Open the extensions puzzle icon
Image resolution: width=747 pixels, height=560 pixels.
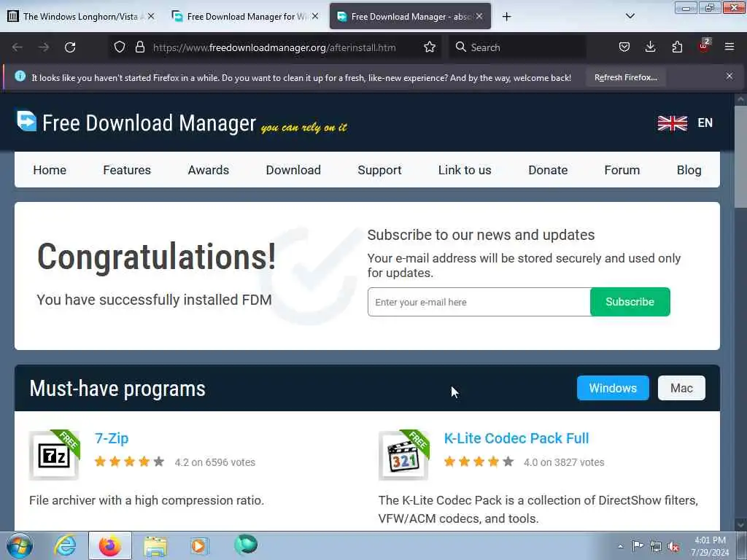point(677,47)
